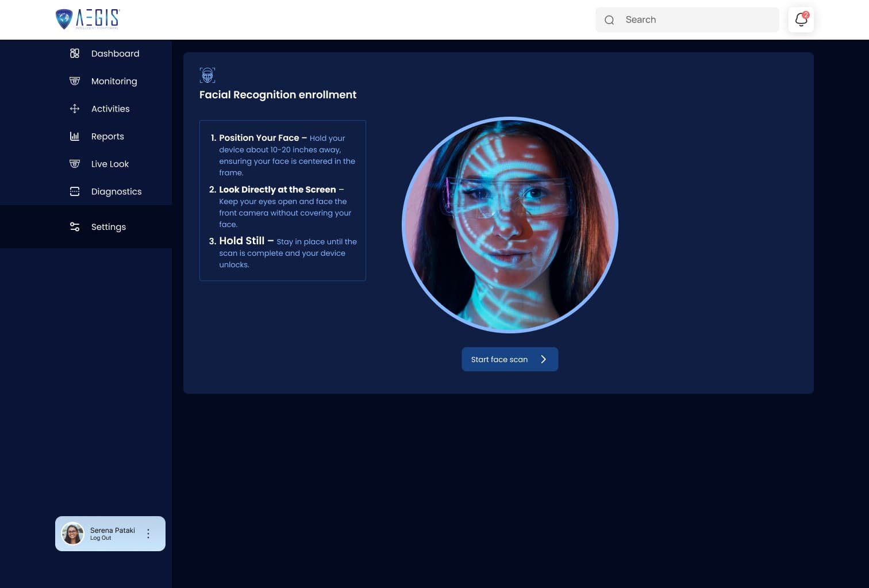Click the Diagnostics icon in sidebar
Screen dimensions: 869x588
[75, 191]
